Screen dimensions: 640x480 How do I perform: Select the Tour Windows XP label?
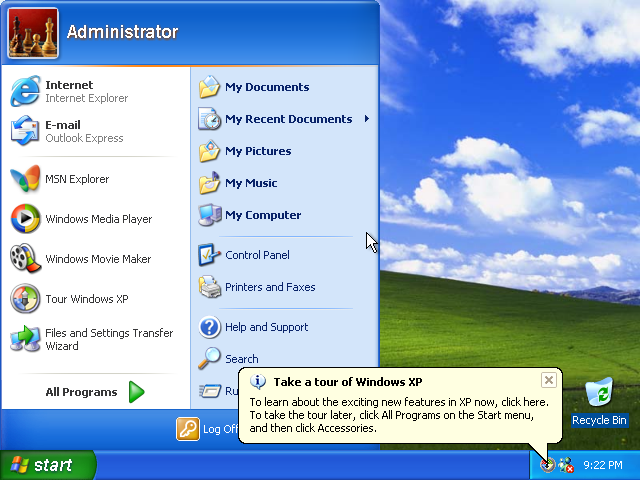(87, 299)
